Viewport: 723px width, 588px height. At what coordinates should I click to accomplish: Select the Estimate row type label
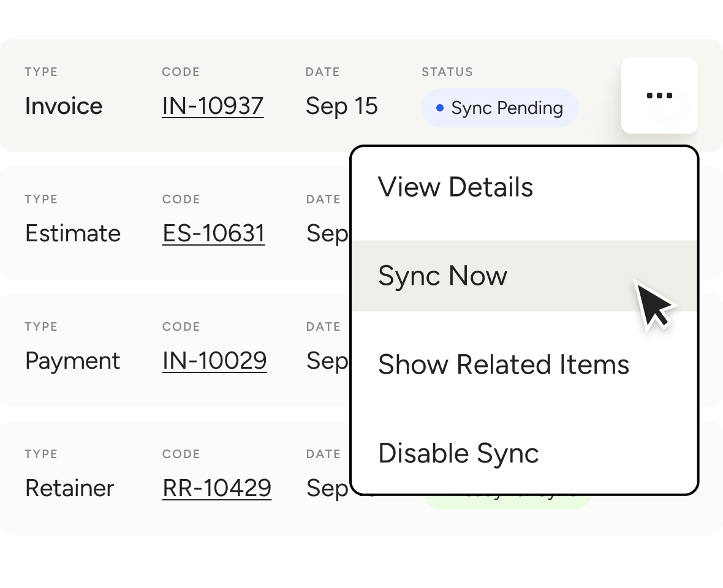(x=73, y=233)
